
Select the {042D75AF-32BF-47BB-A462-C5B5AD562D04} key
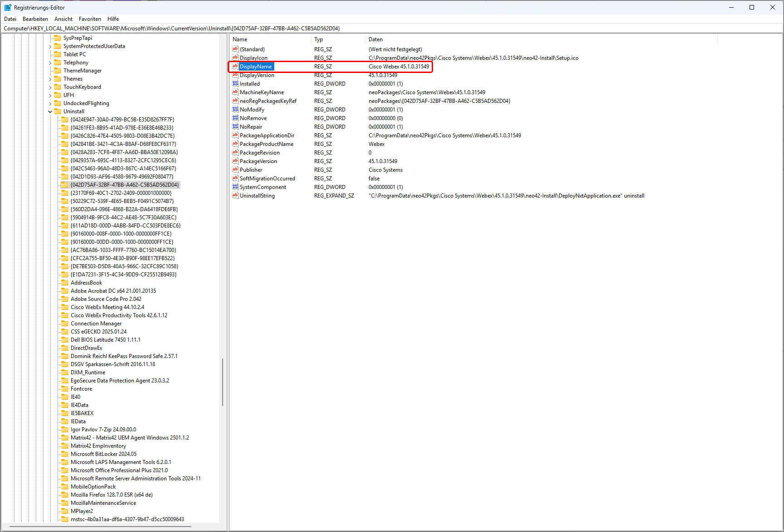[125, 185]
